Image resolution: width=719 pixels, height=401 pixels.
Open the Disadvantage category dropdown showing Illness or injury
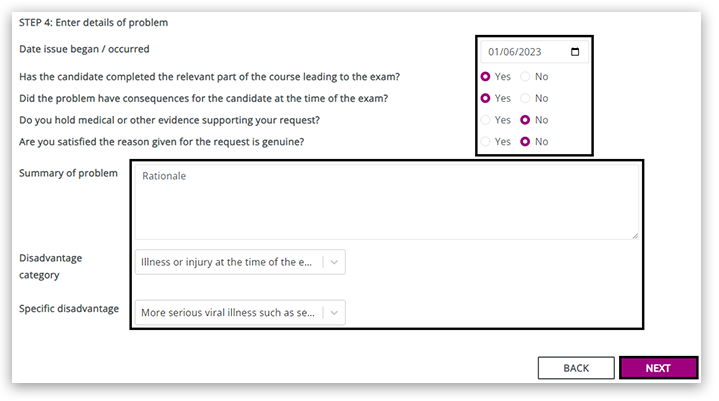click(229, 263)
